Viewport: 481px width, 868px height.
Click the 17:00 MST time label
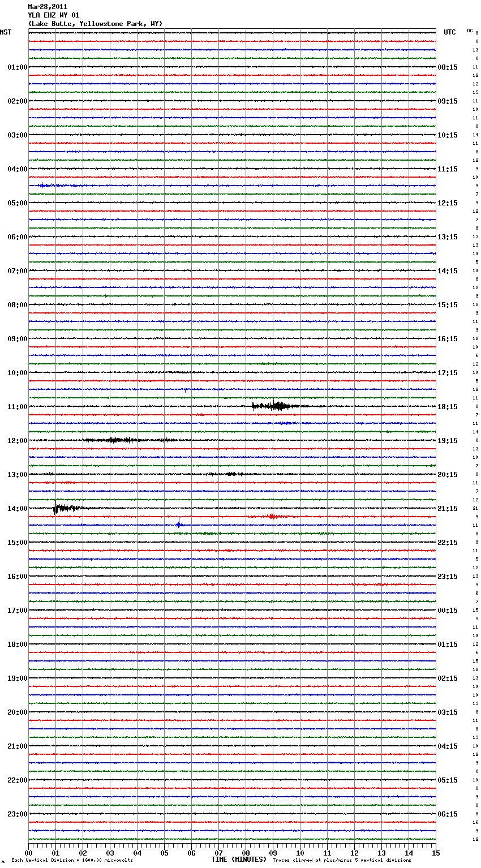tap(18, 611)
